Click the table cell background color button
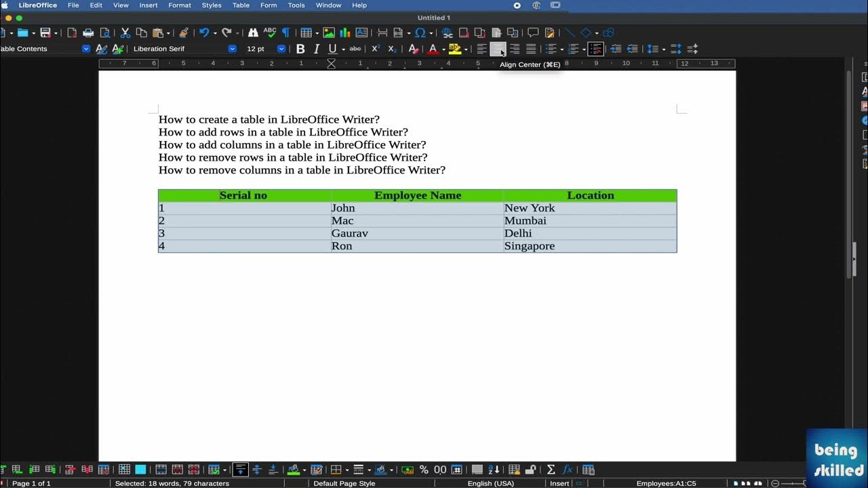 294,469
